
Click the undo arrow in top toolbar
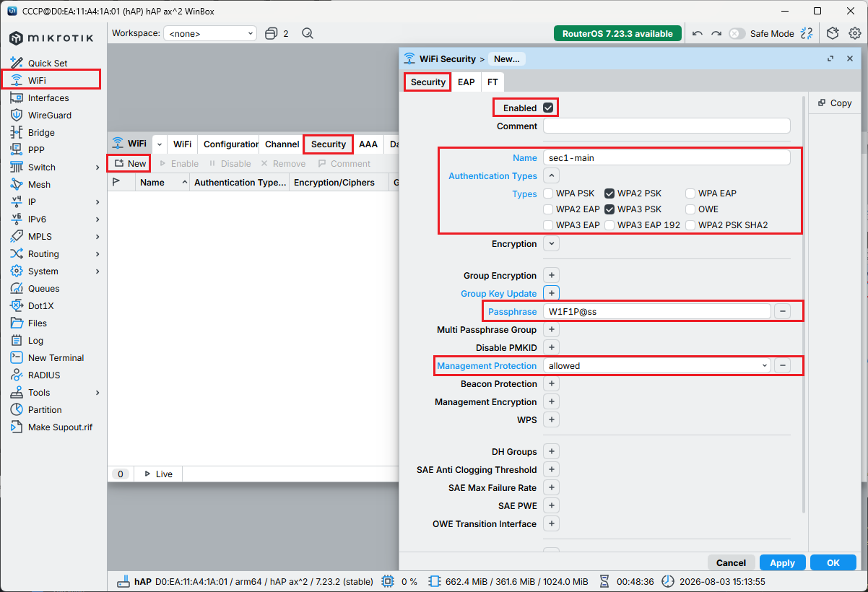pyautogui.click(x=697, y=33)
